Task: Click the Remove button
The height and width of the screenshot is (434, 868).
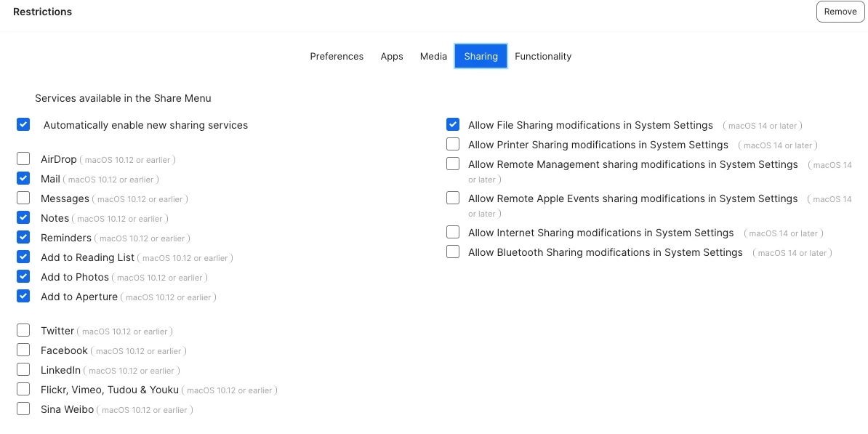Action: point(840,12)
